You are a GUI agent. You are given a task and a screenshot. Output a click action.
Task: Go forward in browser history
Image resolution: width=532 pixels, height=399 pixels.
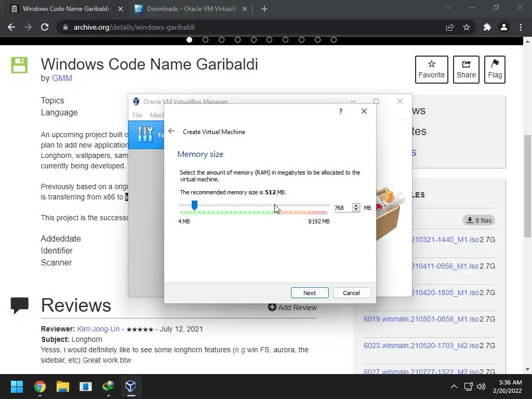point(28,27)
